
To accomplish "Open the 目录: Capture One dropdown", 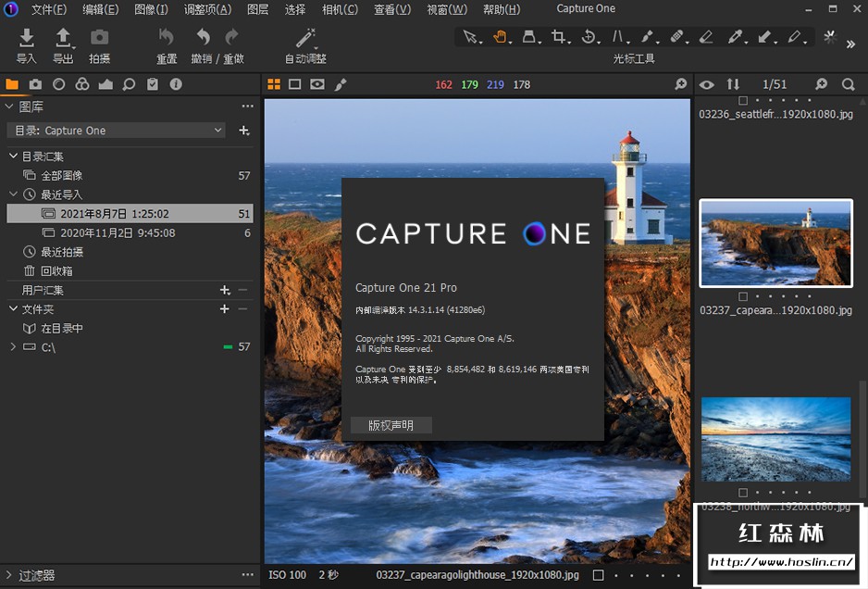I will [x=116, y=131].
